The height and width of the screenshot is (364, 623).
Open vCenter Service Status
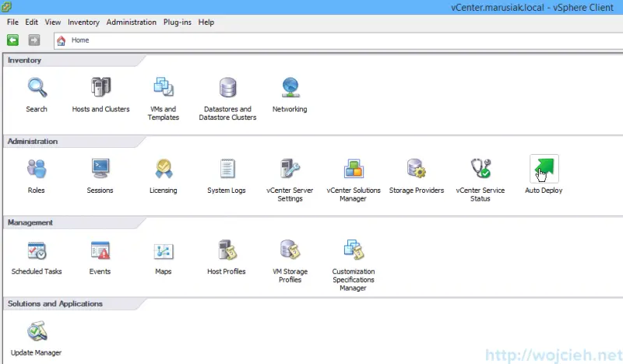coord(480,169)
